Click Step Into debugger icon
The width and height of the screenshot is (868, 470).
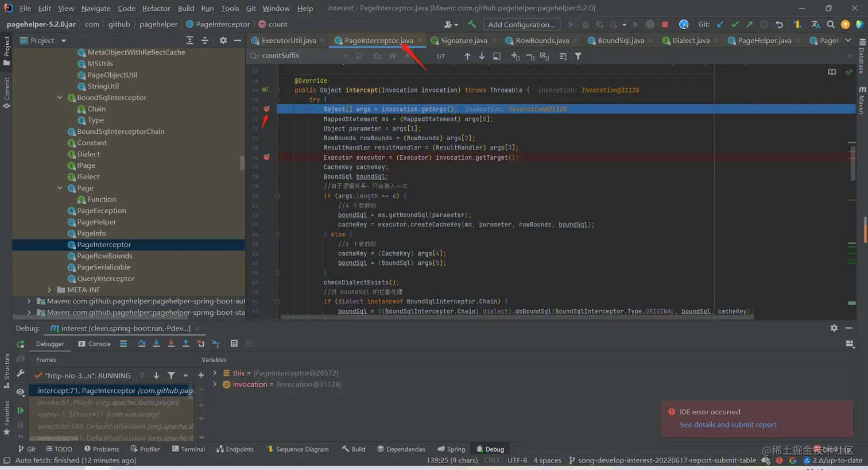pyautogui.click(x=156, y=344)
